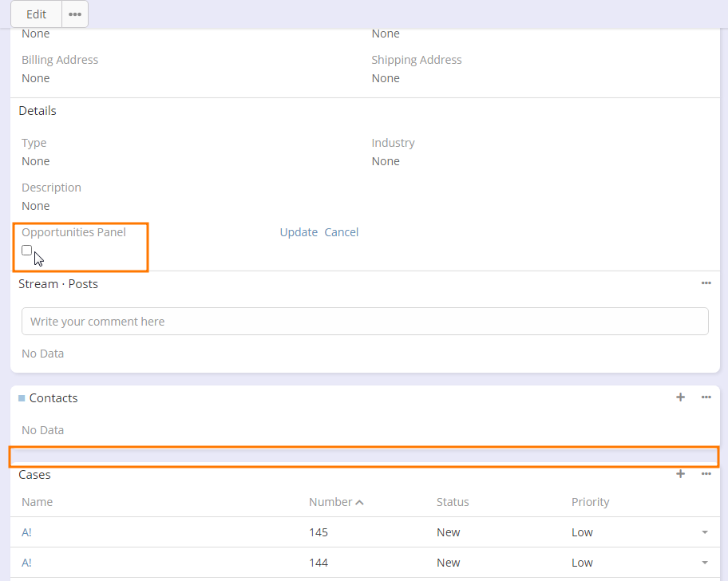Viewport: 728px width, 581px height.
Task: Sort cases by the Name column header
Action: pos(38,502)
